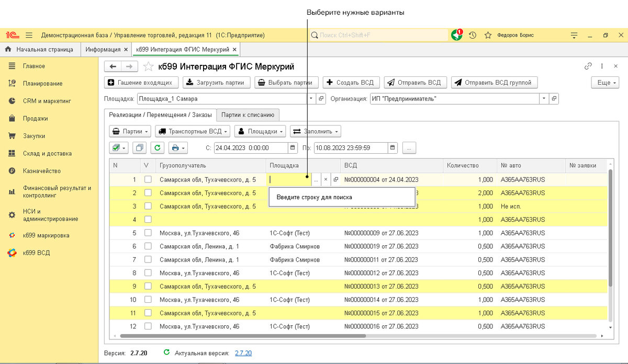The width and height of the screenshot is (628, 364).
Task: Open calendar for start date
Action: point(293,148)
